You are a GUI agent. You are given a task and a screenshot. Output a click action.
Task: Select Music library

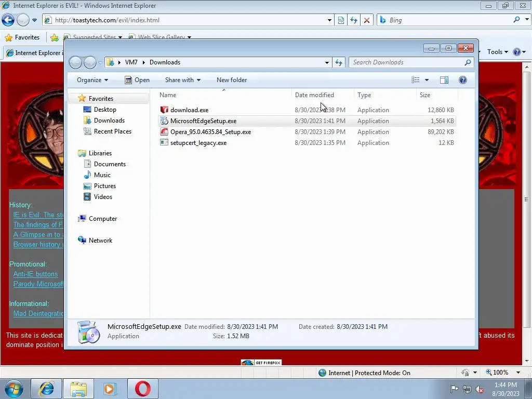(x=102, y=175)
